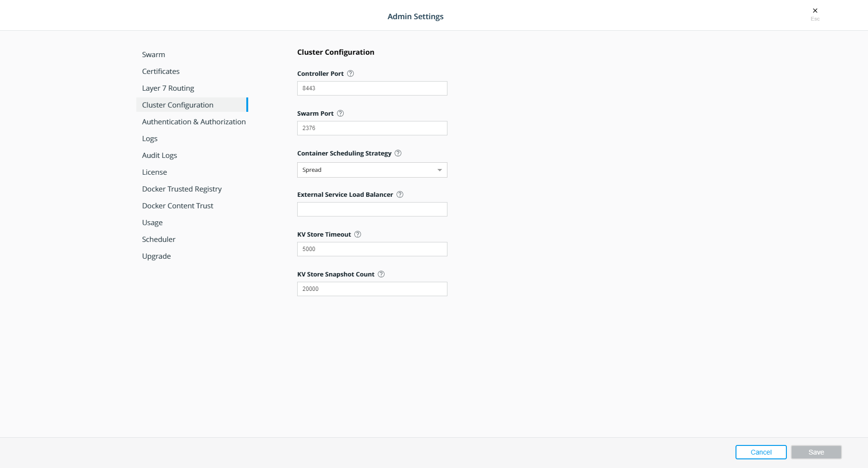Viewport: 868px width, 468px height.
Task: Click the External Service Load Balancer field
Action: click(x=372, y=209)
